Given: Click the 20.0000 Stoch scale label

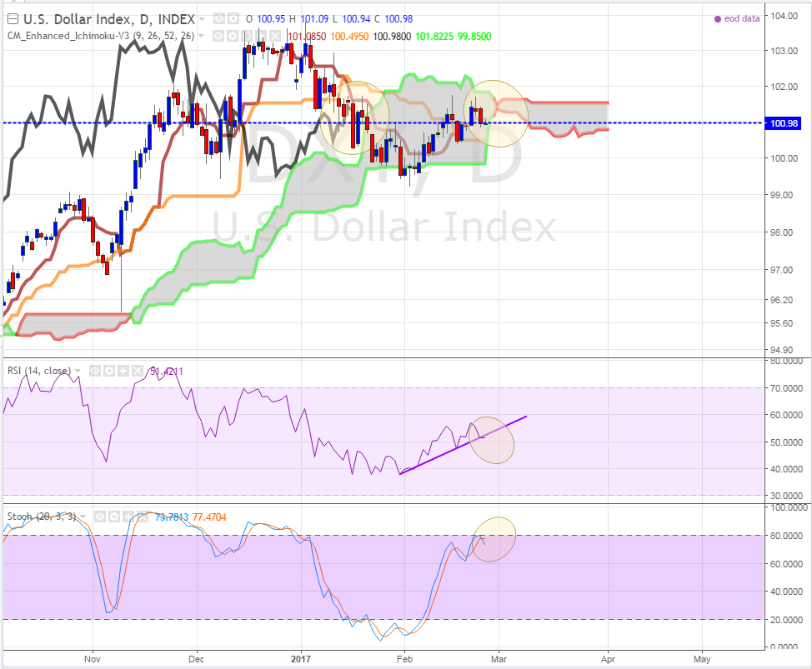Looking at the screenshot, I should click(786, 619).
